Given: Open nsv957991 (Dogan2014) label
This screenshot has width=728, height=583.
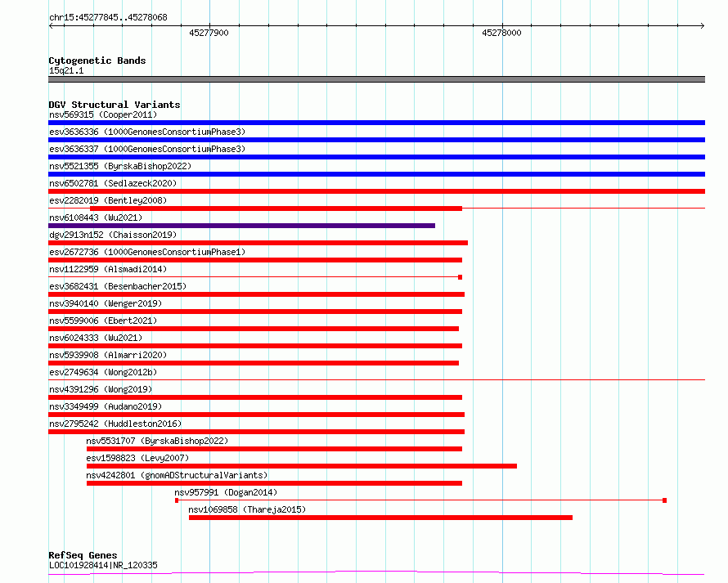Looking at the screenshot, I should click(226, 492).
